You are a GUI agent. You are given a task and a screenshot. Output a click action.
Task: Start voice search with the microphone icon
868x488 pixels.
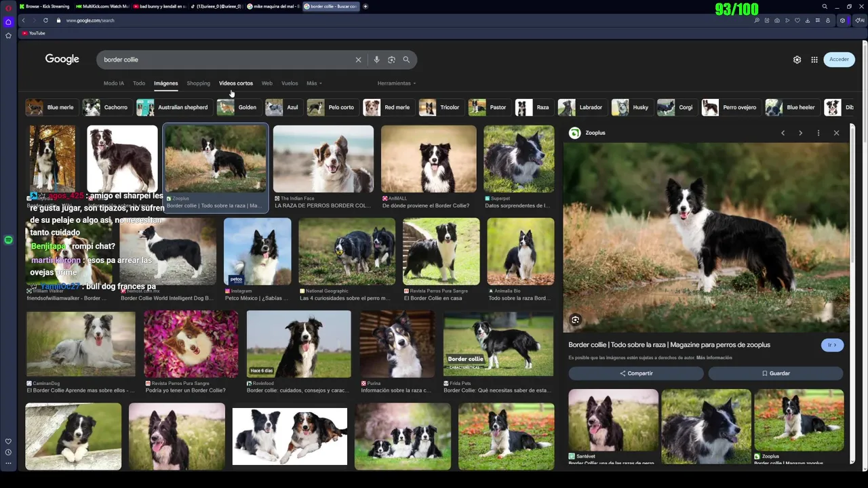tap(376, 60)
